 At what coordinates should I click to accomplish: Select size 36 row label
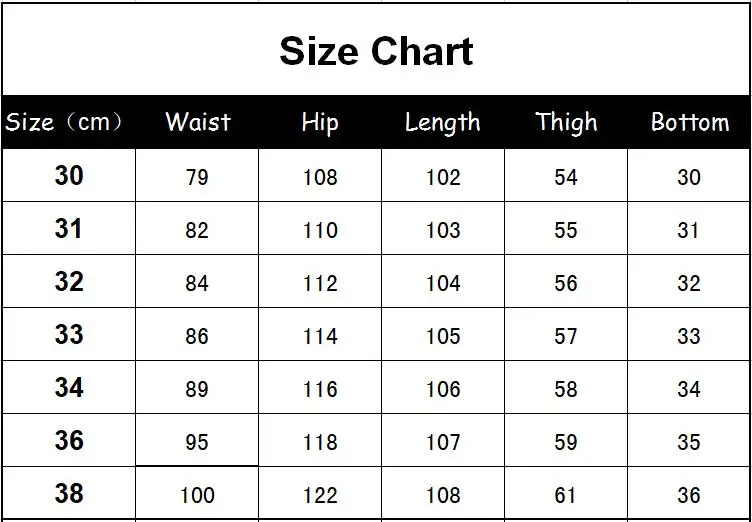click(x=69, y=440)
